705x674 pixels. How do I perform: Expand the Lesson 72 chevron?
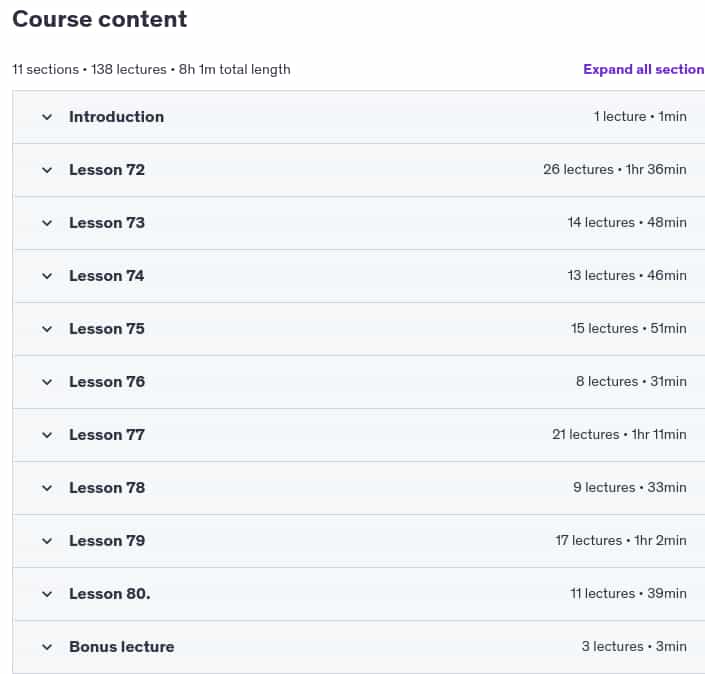(x=47, y=170)
